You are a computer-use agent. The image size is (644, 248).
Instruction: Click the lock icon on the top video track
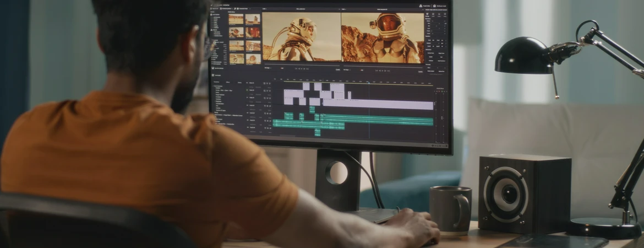click(x=265, y=83)
